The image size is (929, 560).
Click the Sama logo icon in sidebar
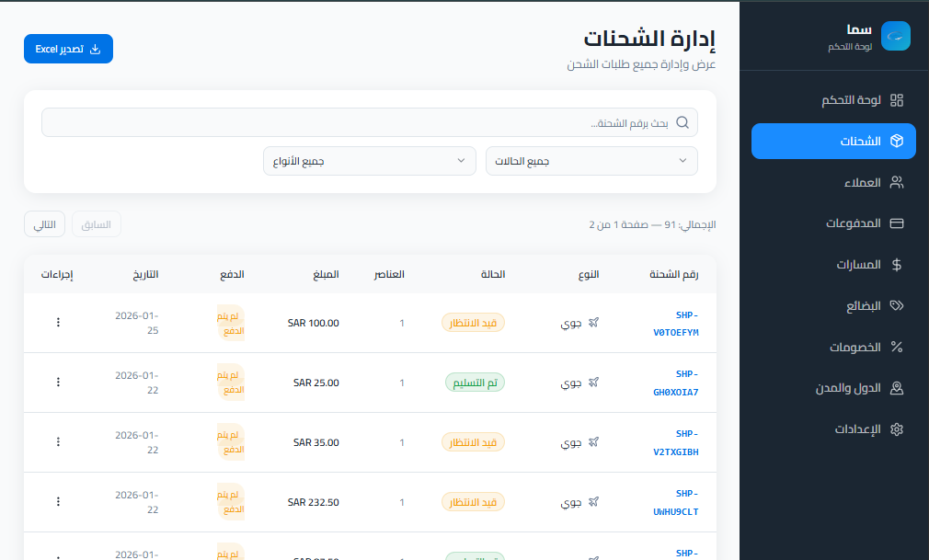coord(895,36)
